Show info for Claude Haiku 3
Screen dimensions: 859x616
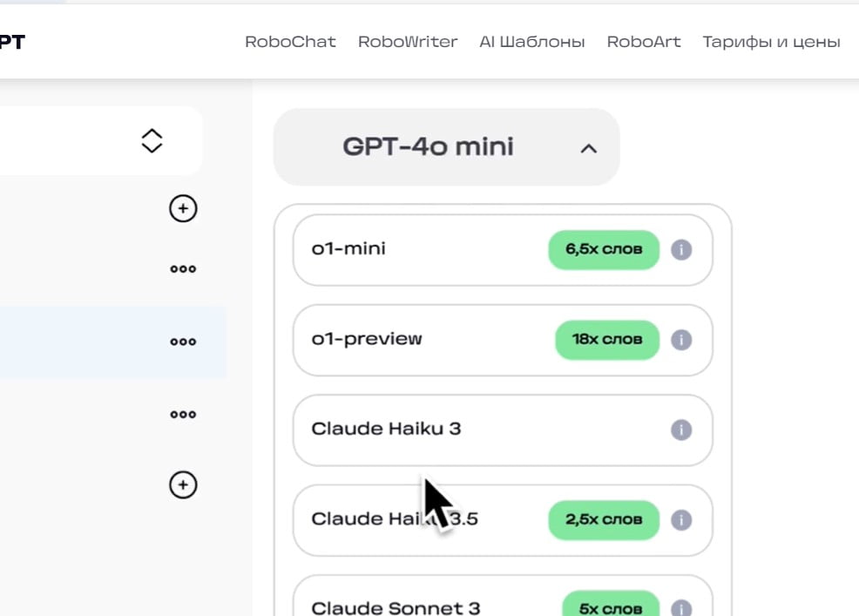tap(681, 430)
